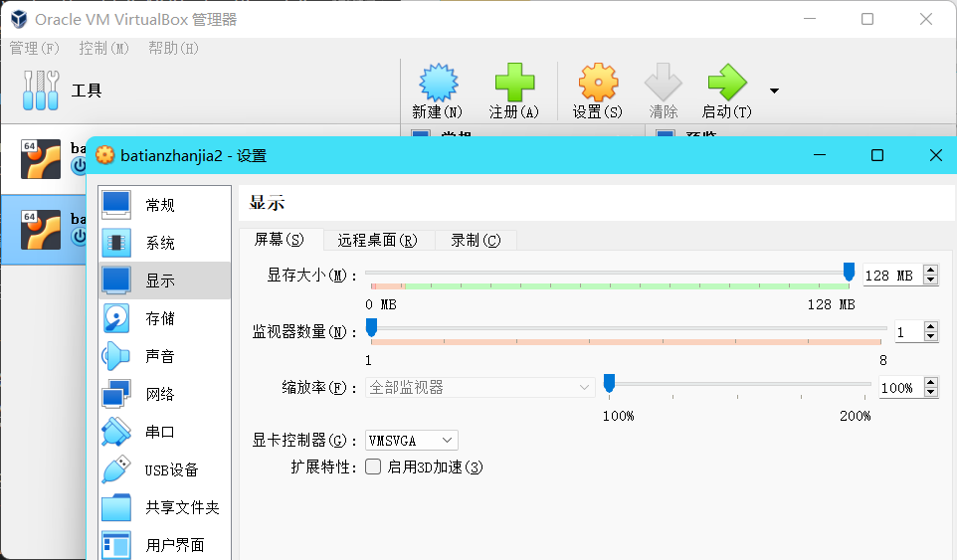Screen dimensions: 957x560
Task: Click the 监视器数量 slider handle
Action: click(x=371, y=327)
